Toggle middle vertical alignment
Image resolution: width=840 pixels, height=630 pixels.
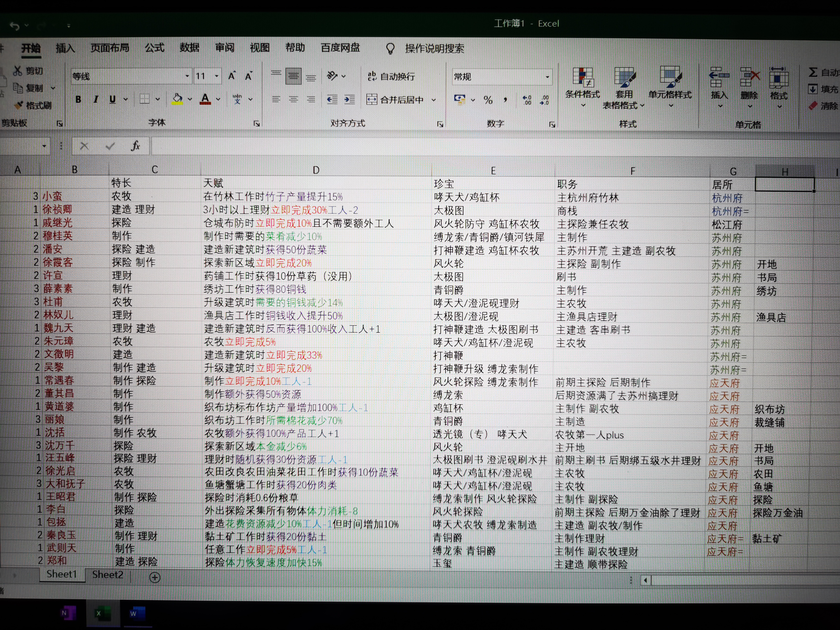[x=293, y=76]
